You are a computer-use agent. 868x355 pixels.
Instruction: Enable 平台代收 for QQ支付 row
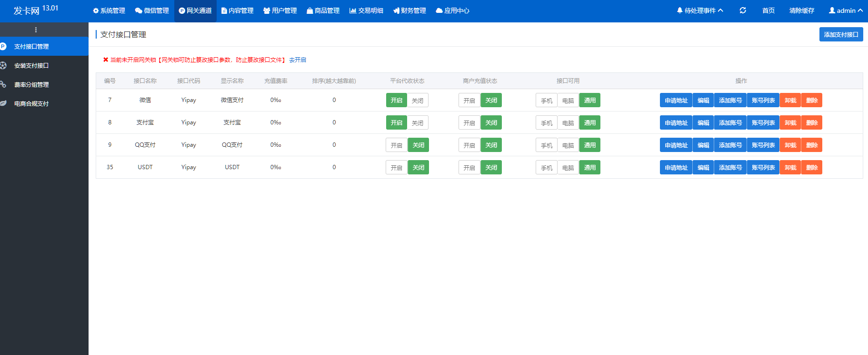pos(396,145)
